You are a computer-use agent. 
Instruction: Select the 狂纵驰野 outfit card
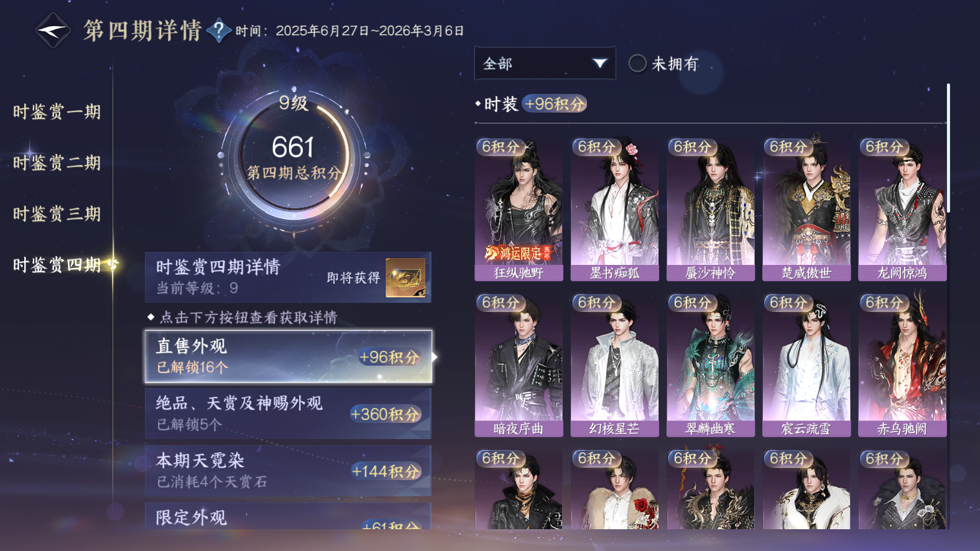pos(519,210)
